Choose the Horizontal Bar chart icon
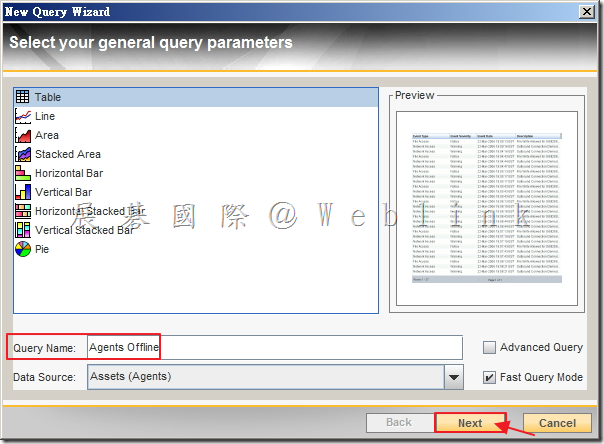 click(x=23, y=173)
